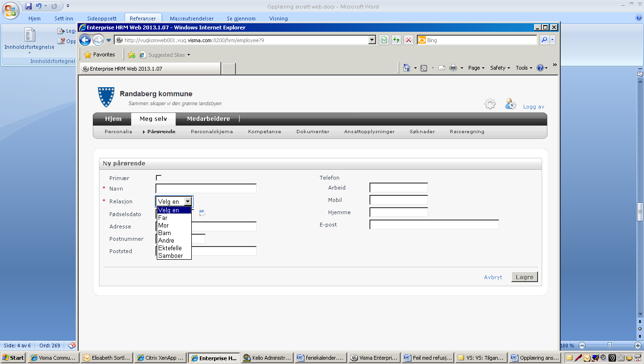
Task: Click the Save icon in Word toolbar
Action: (x=28, y=6)
